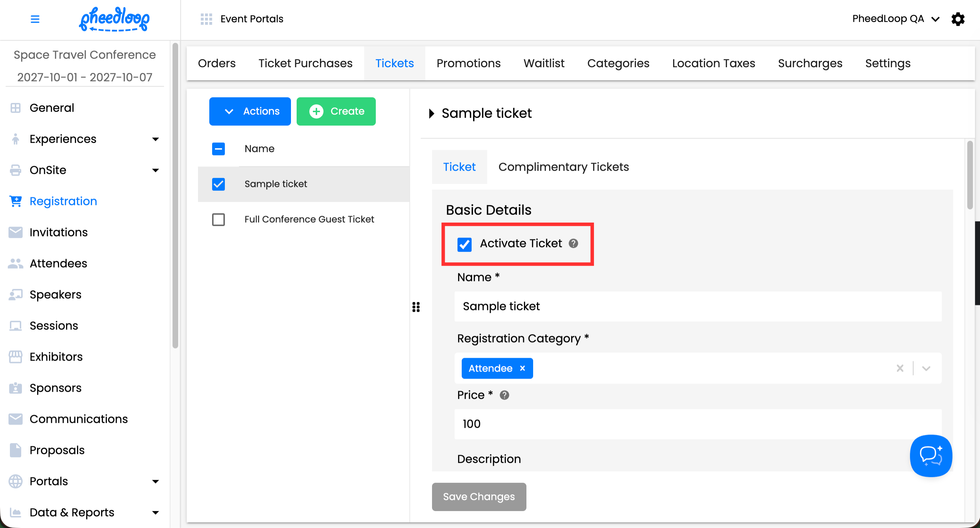Switch to the Promotions tab

468,63
